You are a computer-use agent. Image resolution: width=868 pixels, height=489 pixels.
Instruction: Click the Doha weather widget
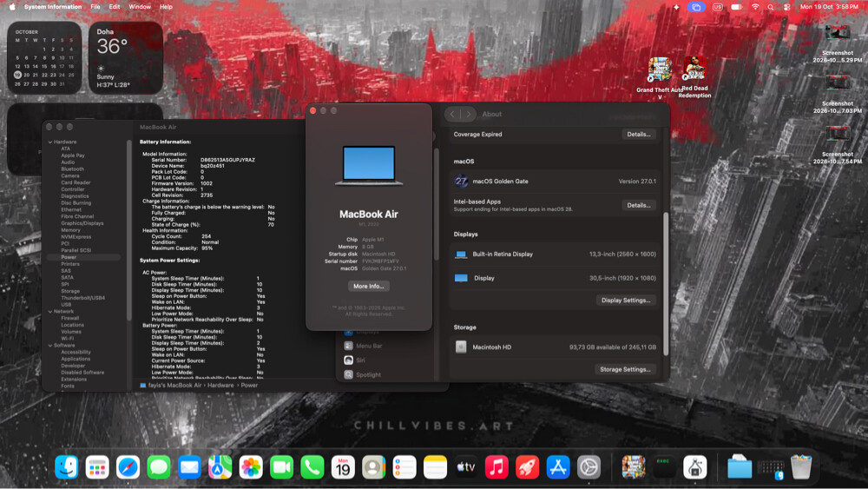pyautogui.click(x=126, y=57)
